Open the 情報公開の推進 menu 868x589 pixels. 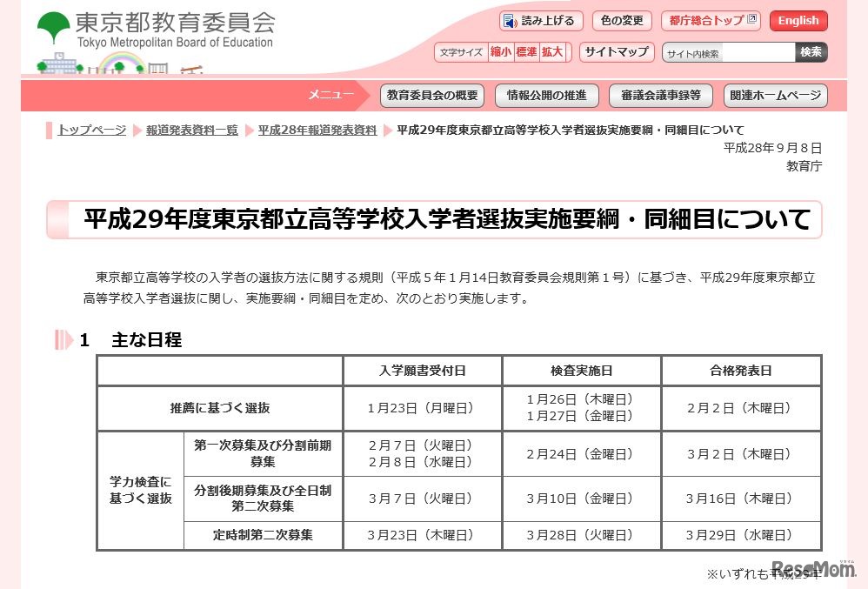click(x=546, y=96)
